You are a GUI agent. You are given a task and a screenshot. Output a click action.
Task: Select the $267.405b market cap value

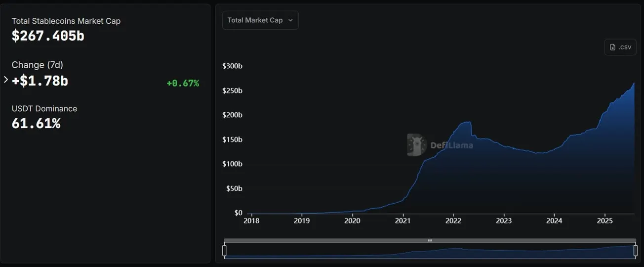(x=48, y=36)
